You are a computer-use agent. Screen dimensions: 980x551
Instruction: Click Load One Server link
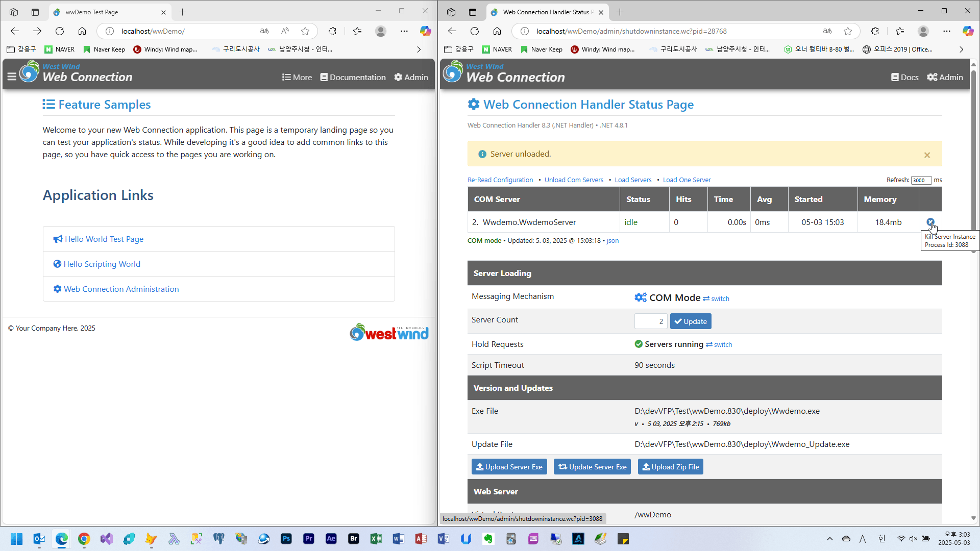tap(687, 180)
